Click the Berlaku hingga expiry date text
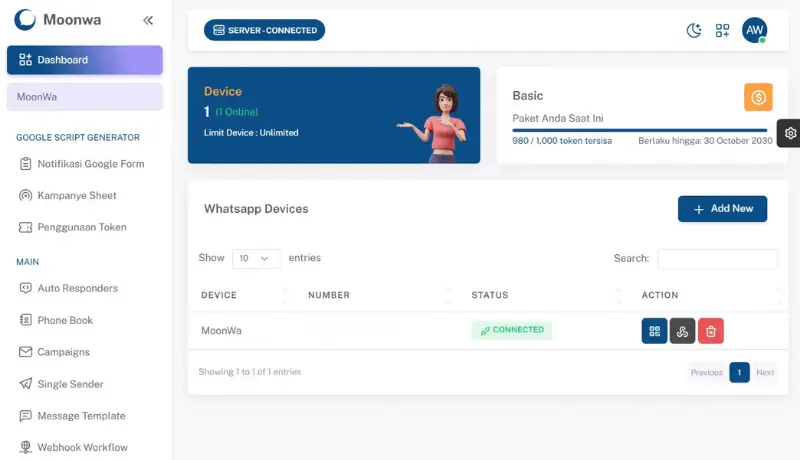 tap(705, 141)
